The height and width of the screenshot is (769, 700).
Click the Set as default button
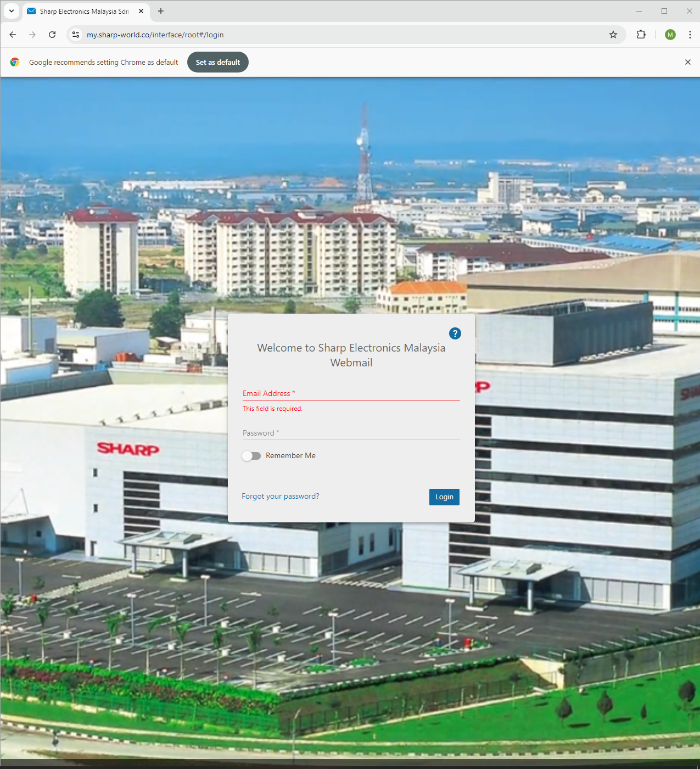218,62
